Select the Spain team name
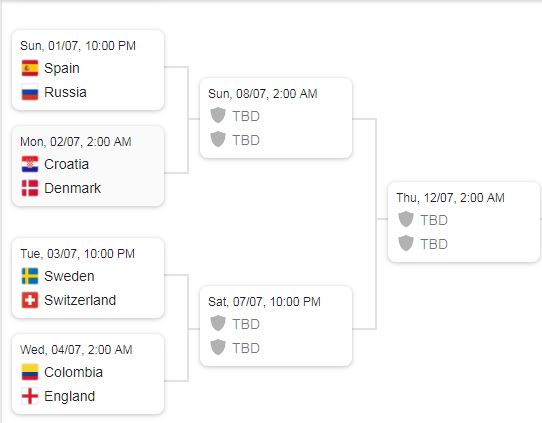 [62, 68]
